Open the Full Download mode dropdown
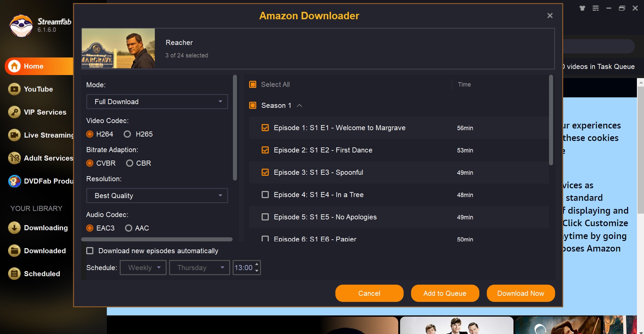This screenshot has height=334, width=644. click(x=157, y=101)
